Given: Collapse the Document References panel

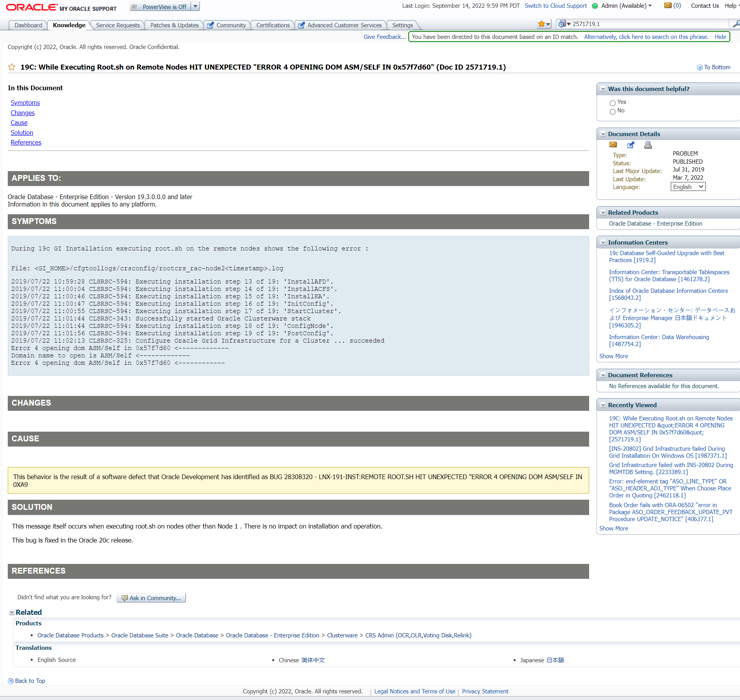Looking at the screenshot, I should (603, 375).
